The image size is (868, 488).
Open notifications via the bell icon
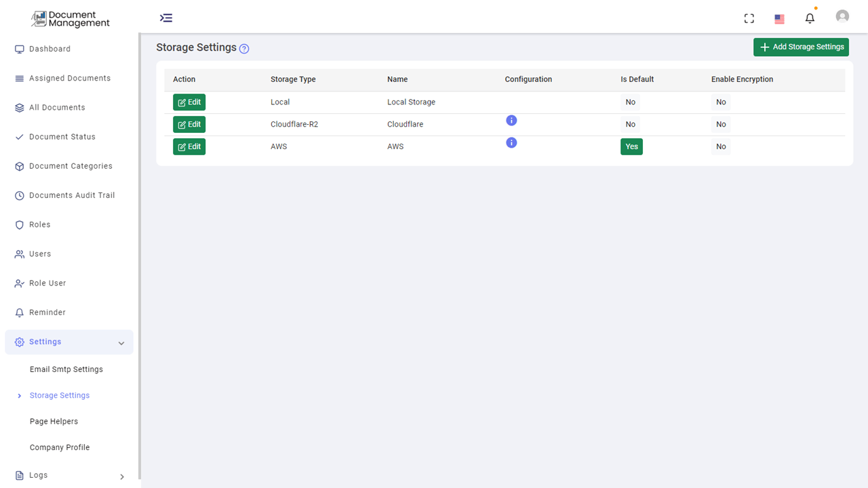tap(810, 18)
